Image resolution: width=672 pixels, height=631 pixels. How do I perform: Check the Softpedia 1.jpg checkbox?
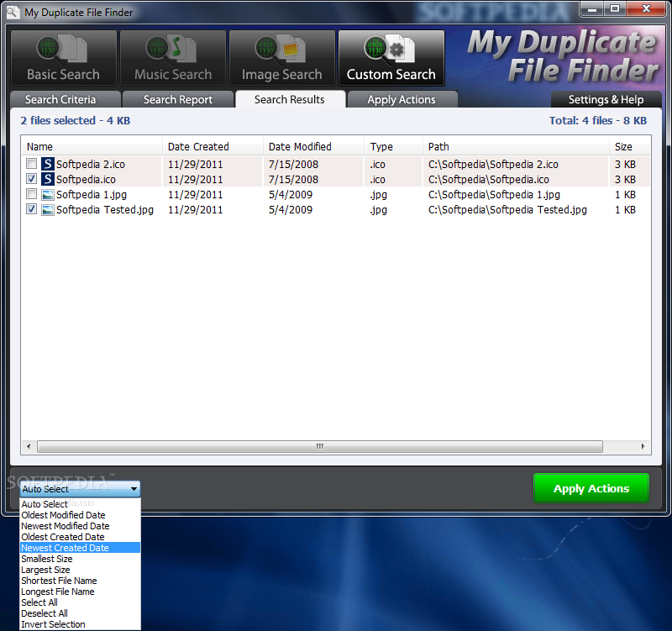click(x=31, y=194)
